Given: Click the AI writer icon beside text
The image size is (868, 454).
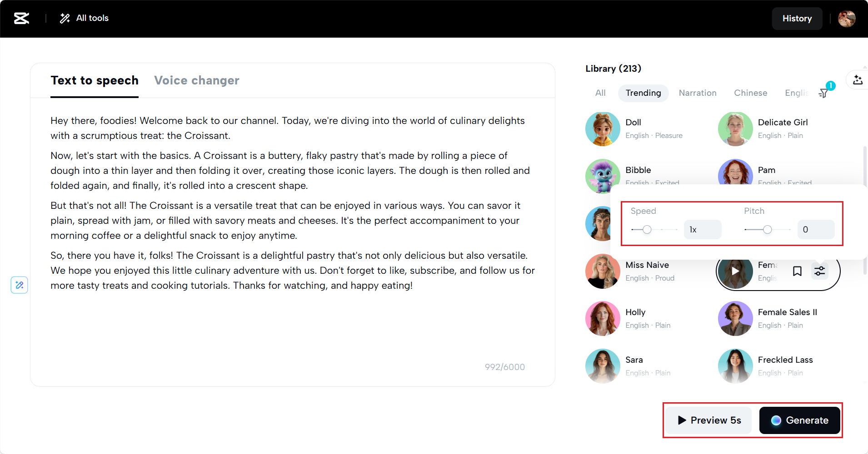Looking at the screenshot, I should pos(20,285).
